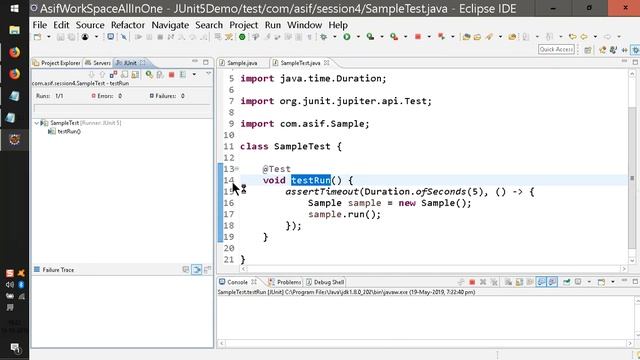The width and height of the screenshot is (640, 360).
Task: Switch to the Problems tab
Action: 284,282
